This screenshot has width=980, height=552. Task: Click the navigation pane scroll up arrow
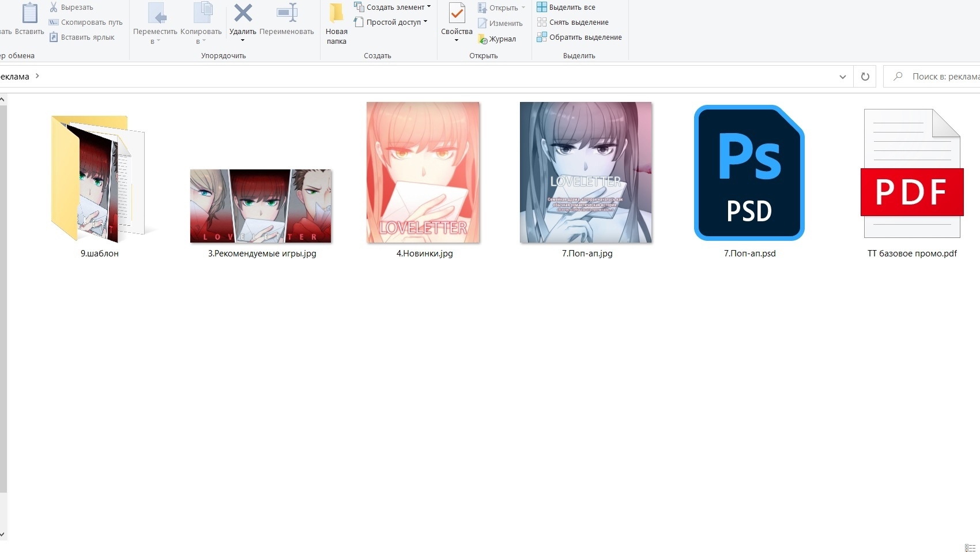[x=3, y=100]
